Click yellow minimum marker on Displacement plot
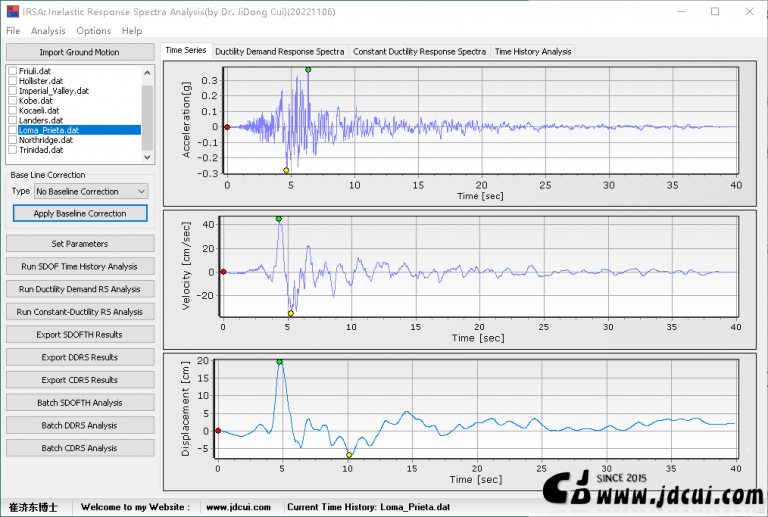Screen dimensions: 768x517 (x=349, y=455)
